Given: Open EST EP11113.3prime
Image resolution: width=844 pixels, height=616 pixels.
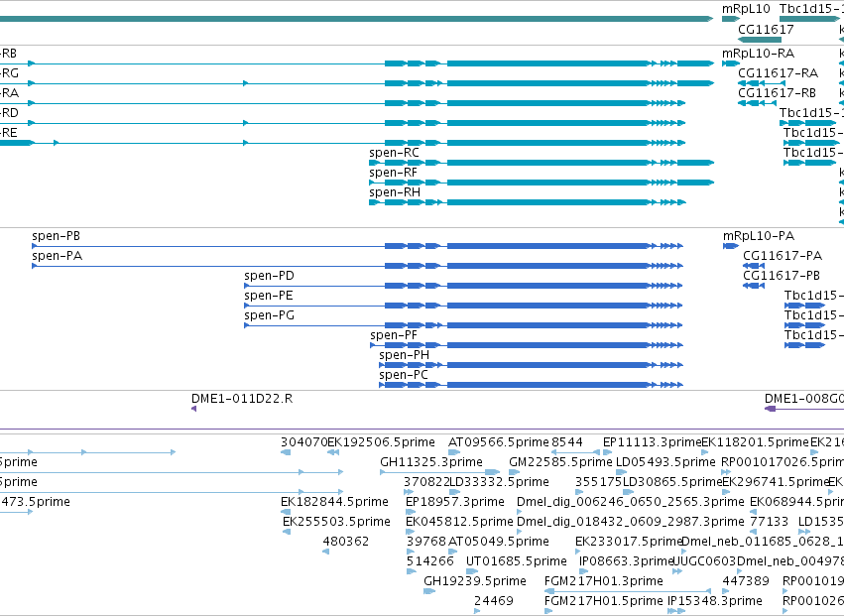Looking at the screenshot, I should click(x=653, y=443).
